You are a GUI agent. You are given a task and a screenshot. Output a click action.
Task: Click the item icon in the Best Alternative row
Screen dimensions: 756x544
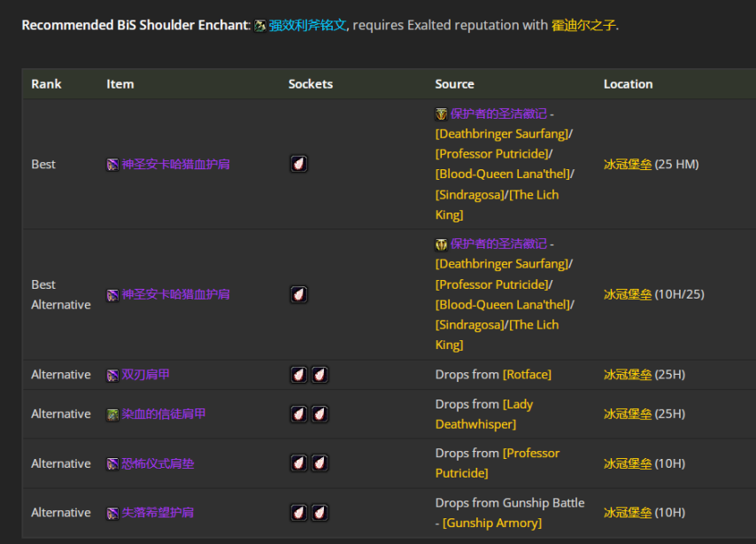pos(112,295)
